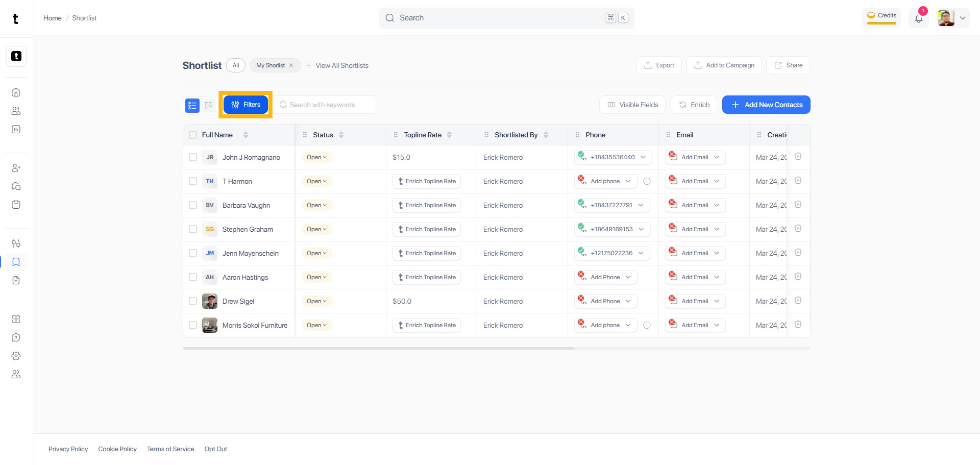Check the select-all checkbox beside Full Name
The width and height of the screenshot is (980, 465).
click(193, 135)
